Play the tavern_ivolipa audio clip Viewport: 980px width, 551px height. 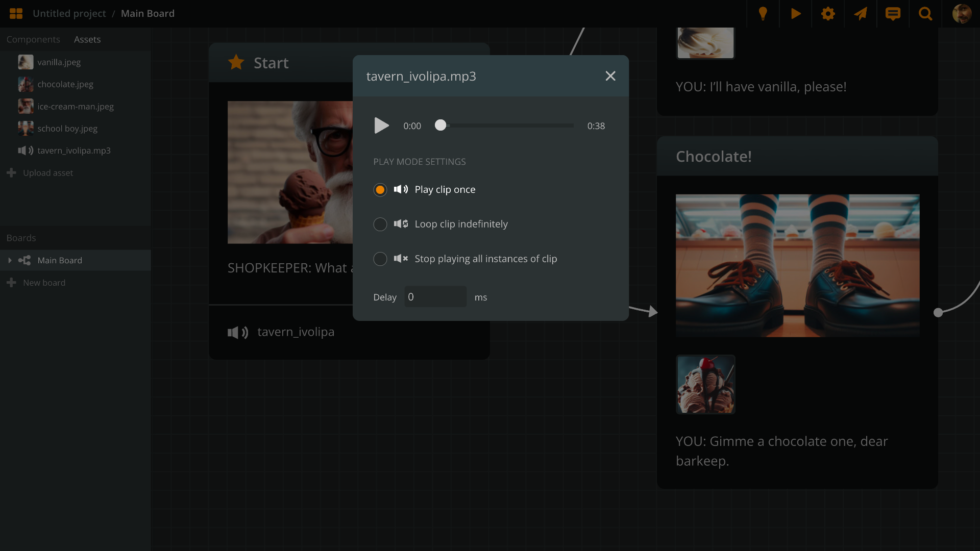pos(381,126)
